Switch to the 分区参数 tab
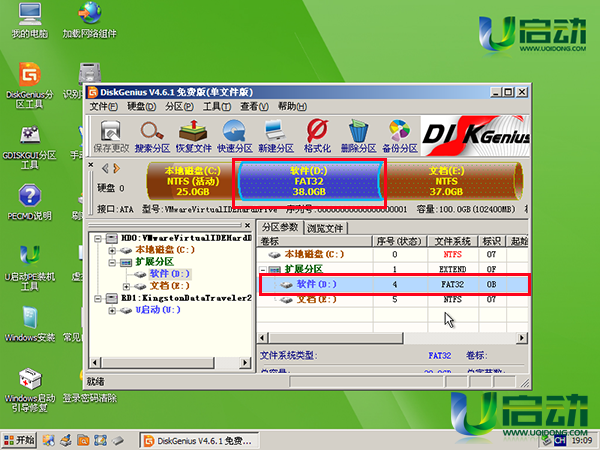This screenshot has height=450, width=600. [280, 227]
